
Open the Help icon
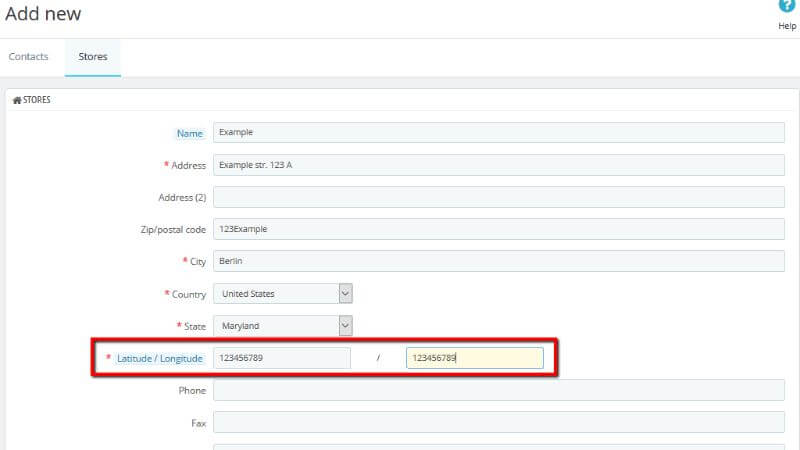786,7
